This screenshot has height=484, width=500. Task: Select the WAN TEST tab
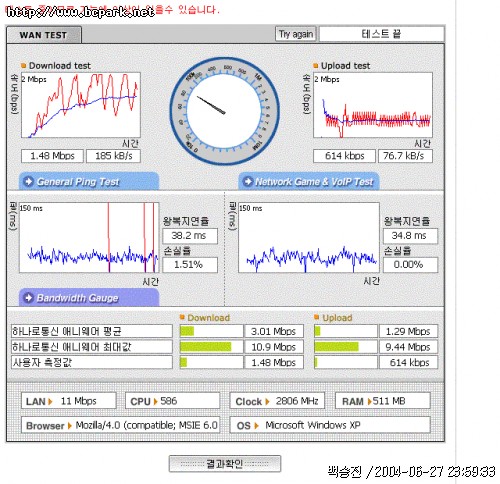[44, 35]
